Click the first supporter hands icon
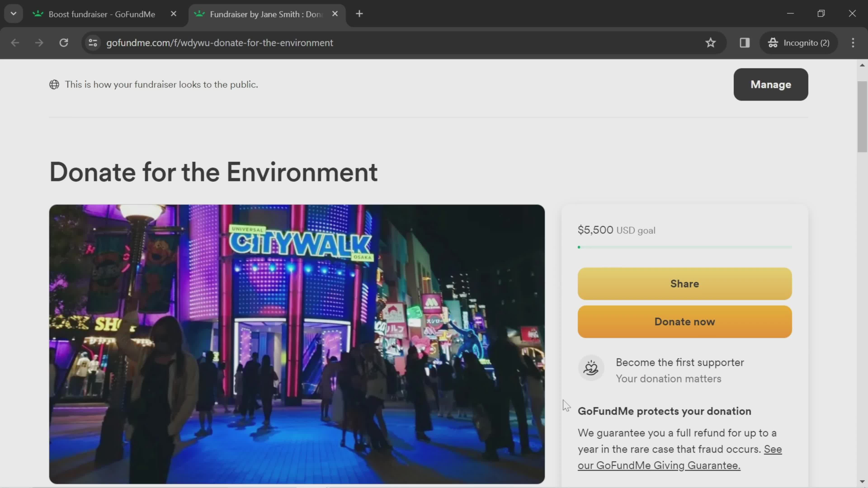 click(x=591, y=368)
